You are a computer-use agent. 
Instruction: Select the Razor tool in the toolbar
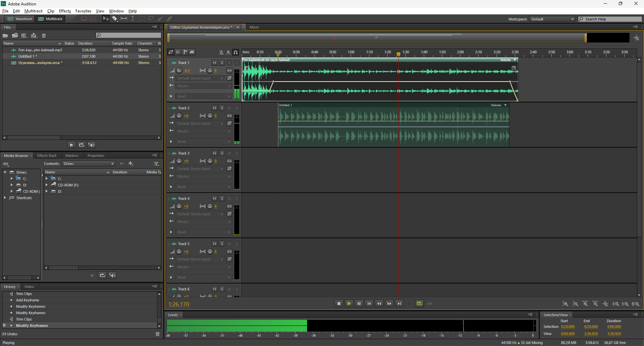pos(115,19)
